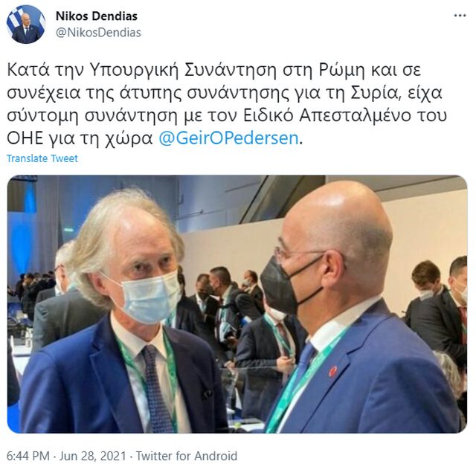Click the Greek tweet text body
Image resolution: width=476 pixels, height=470 pixels.
tap(226, 104)
